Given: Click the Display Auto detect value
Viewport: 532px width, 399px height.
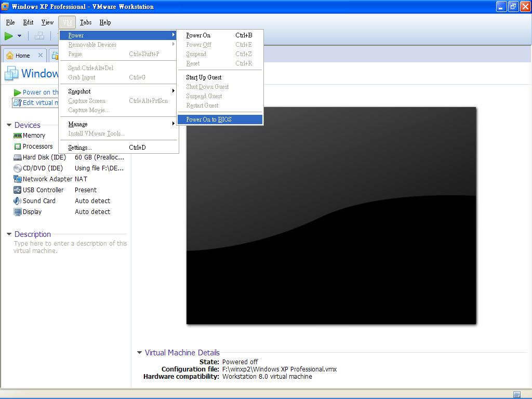Looking at the screenshot, I should 92,212.
